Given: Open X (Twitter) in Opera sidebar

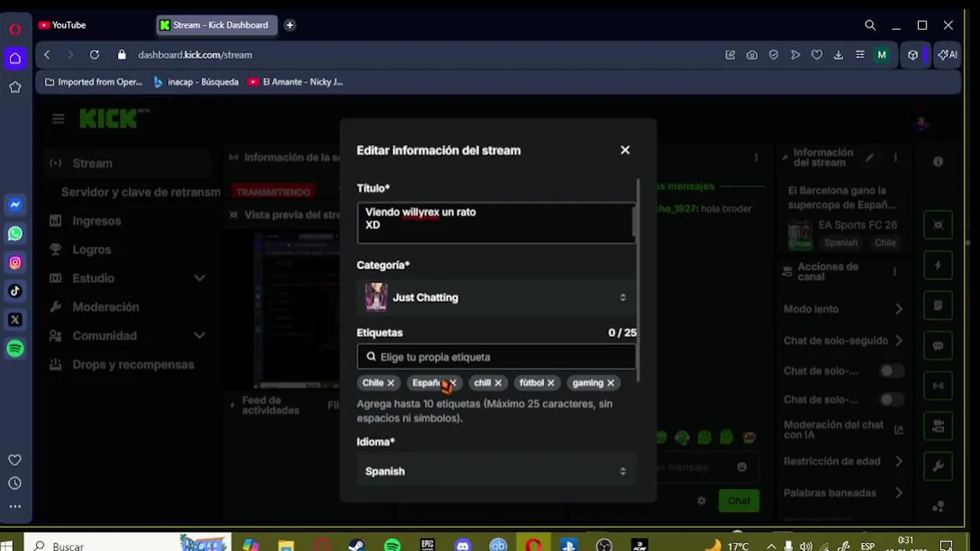Looking at the screenshot, I should [15, 320].
